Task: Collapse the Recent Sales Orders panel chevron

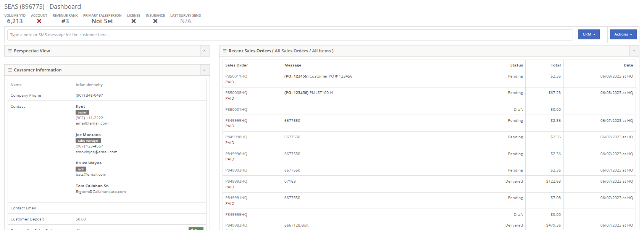Action: coord(634,51)
